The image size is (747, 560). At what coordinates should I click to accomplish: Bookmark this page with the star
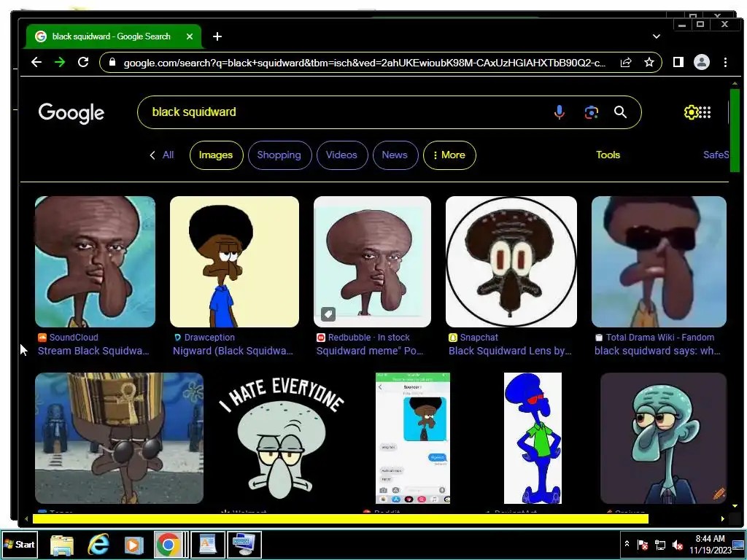[x=649, y=63]
